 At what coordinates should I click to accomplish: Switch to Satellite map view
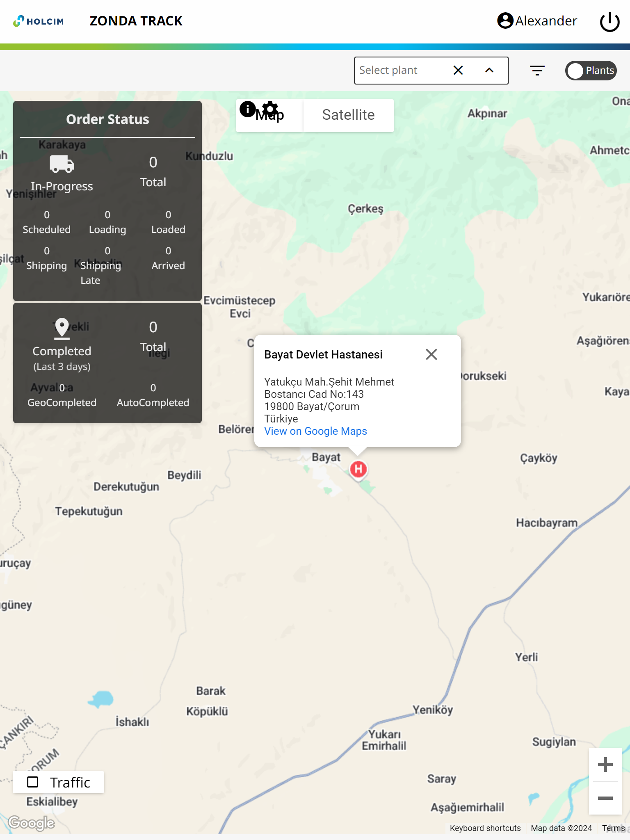pyautogui.click(x=348, y=115)
